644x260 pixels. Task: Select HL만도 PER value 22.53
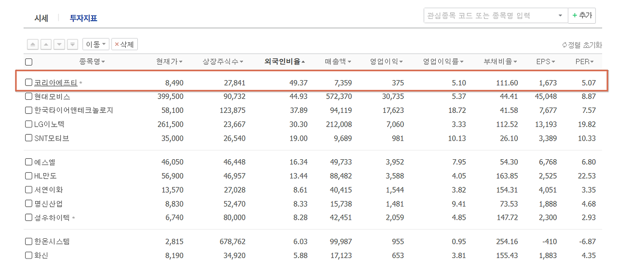coord(587,176)
